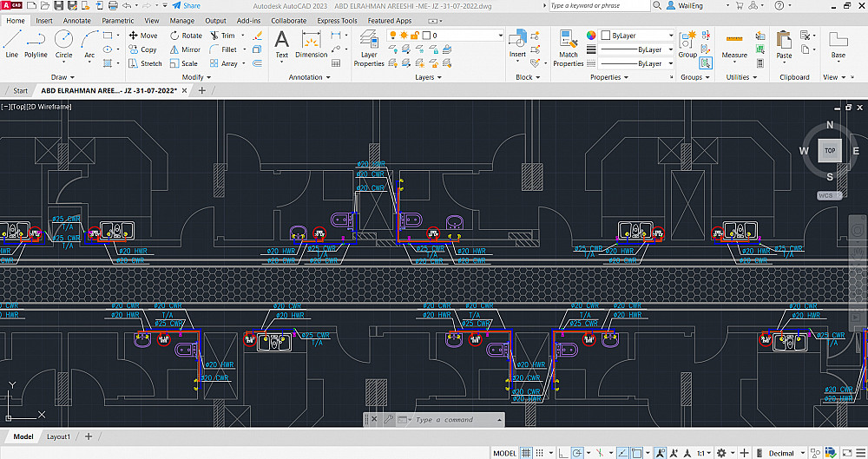Switch to the Layout1 tab
The image size is (868, 459).
58,436
